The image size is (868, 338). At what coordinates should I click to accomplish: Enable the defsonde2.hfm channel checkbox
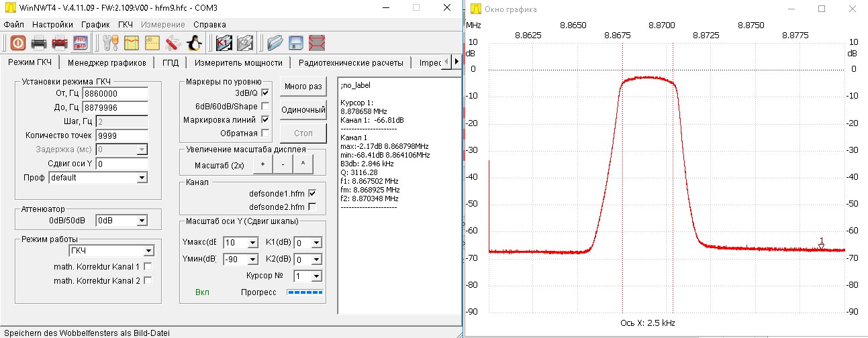(x=311, y=207)
